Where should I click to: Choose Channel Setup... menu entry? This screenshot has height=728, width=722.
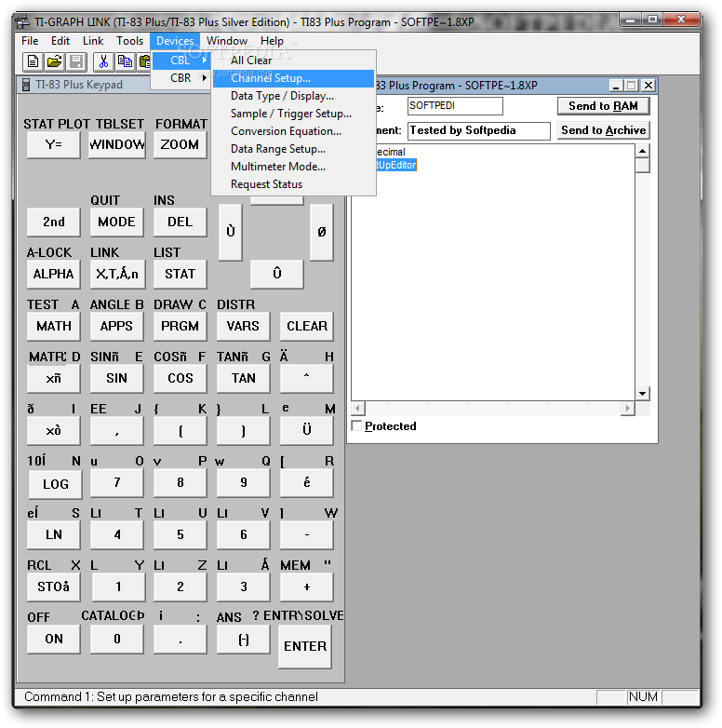[x=293, y=78]
